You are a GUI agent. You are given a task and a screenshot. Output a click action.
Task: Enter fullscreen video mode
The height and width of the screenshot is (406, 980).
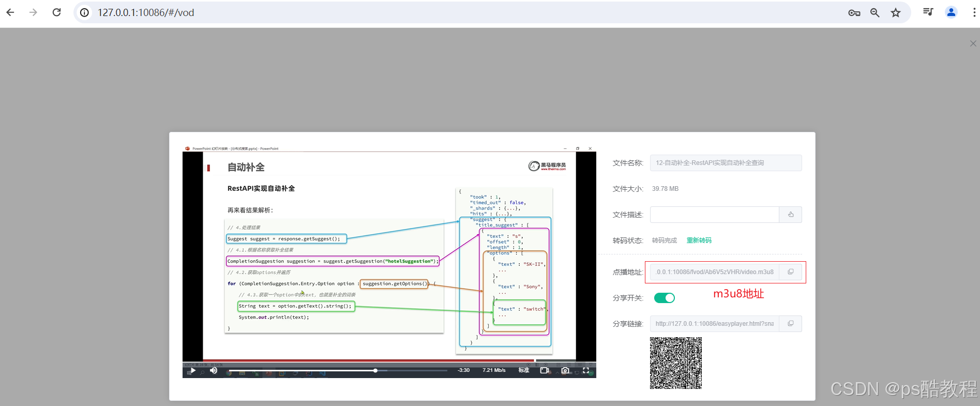coord(586,370)
